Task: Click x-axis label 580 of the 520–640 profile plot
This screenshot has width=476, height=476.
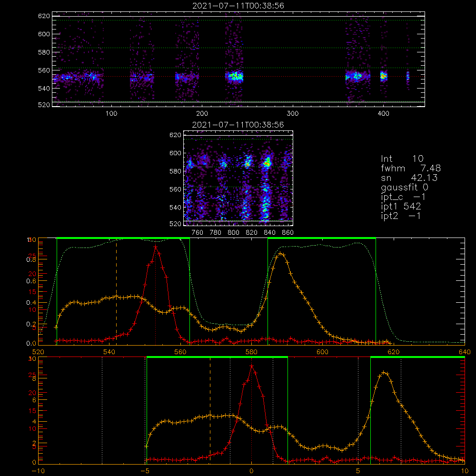Action: (251, 352)
